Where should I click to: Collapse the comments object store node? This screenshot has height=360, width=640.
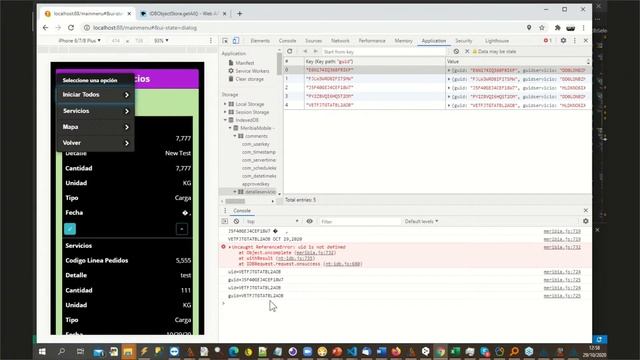click(235, 136)
